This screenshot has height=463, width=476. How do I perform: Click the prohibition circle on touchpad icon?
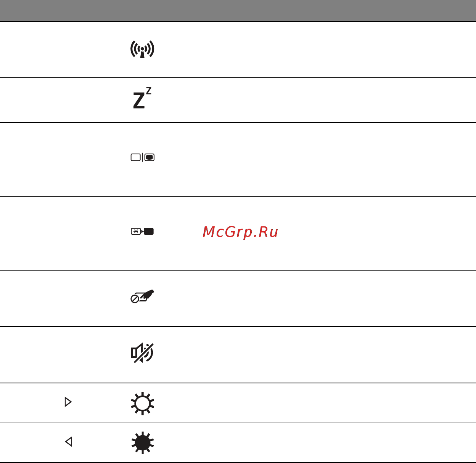(134, 300)
